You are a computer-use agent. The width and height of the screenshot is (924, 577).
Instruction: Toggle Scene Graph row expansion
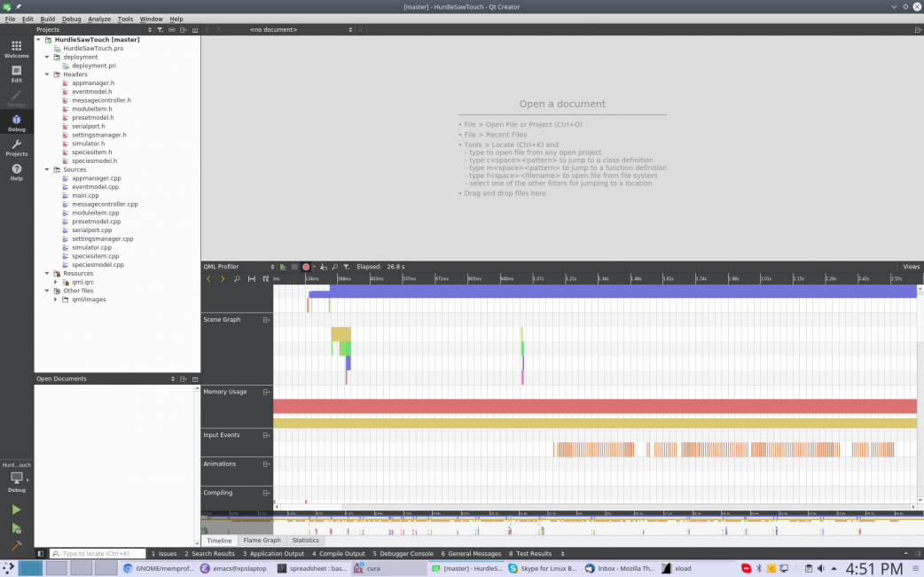coord(266,319)
